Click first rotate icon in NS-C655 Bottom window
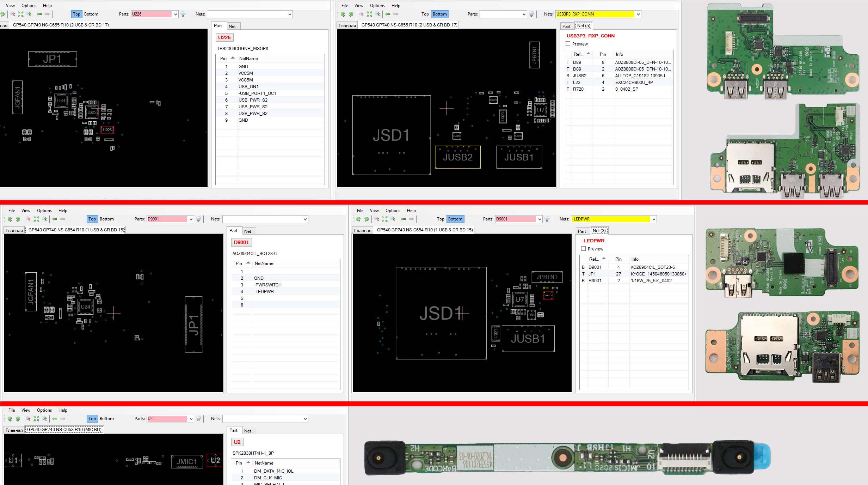The height and width of the screenshot is (485, 868). coord(343,14)
